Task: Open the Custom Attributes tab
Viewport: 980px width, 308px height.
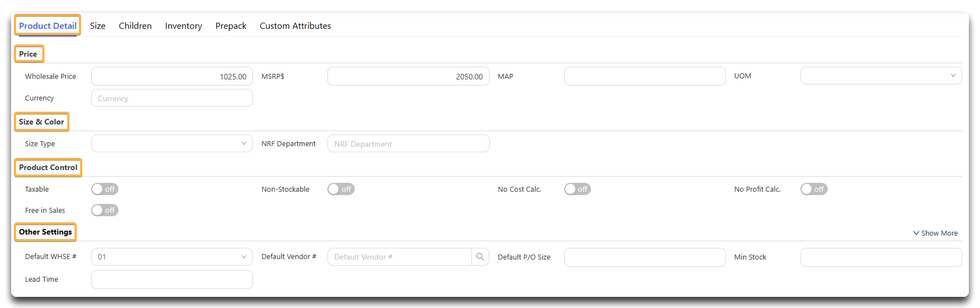Action: pos(295,26)
